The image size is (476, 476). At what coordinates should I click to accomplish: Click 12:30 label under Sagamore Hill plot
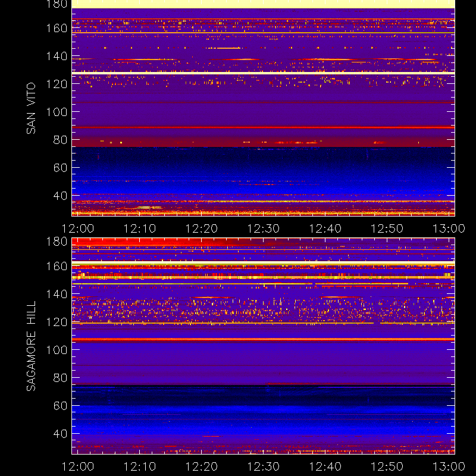click(x=264, y=466)
